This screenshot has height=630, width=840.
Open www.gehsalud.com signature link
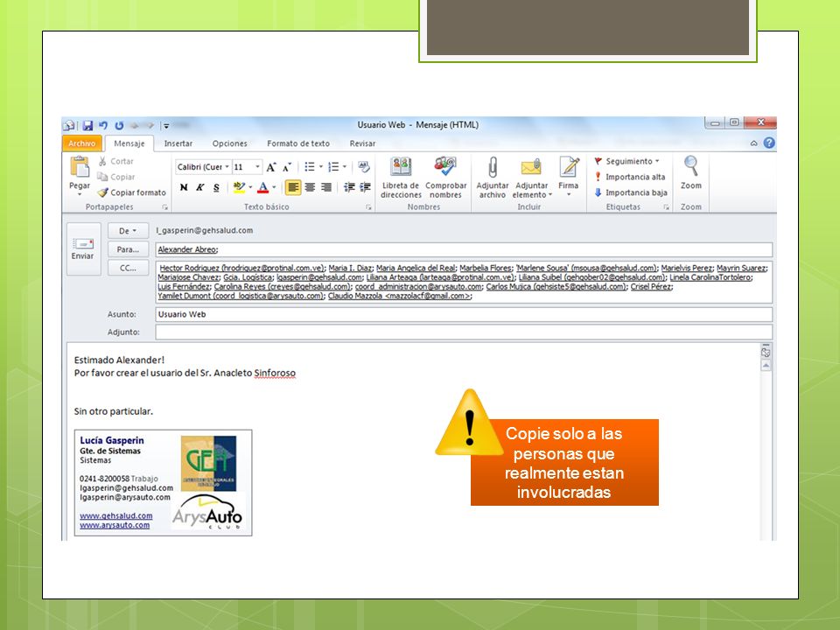tap(116, 516)
